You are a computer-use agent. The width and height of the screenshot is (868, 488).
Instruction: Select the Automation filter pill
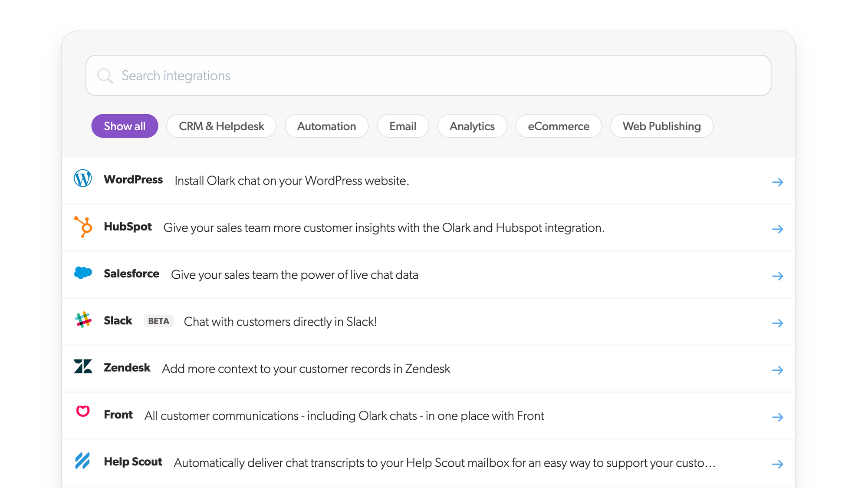pos(326,126)
